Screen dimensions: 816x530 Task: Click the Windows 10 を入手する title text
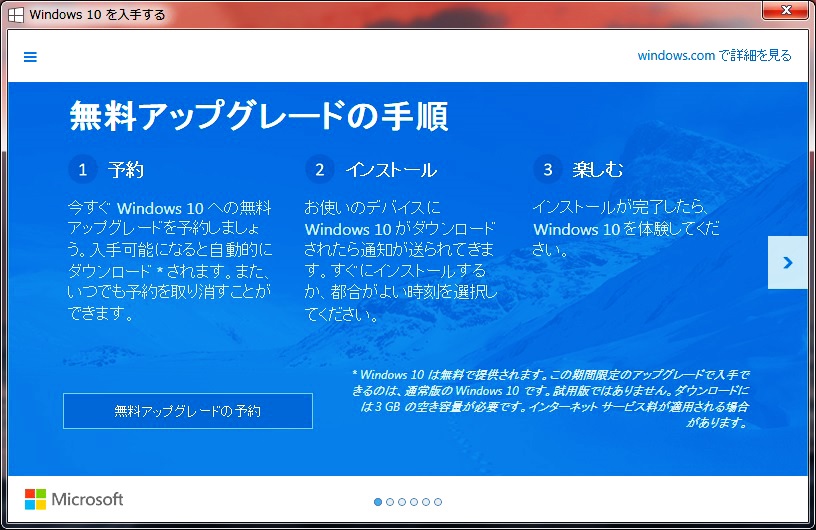97,15
